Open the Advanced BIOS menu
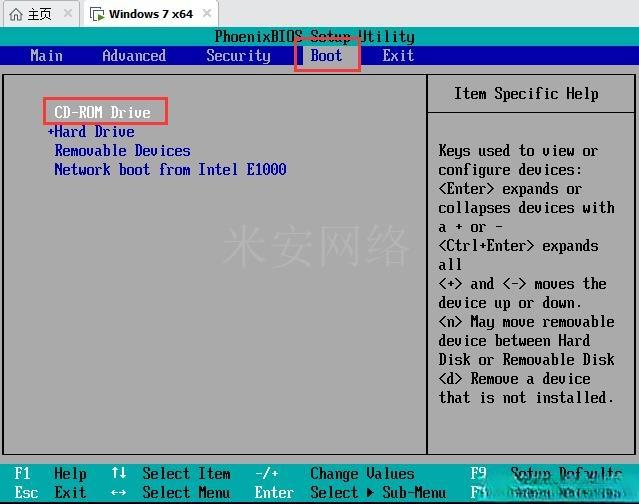639x504 pixels. pos(134,55)
